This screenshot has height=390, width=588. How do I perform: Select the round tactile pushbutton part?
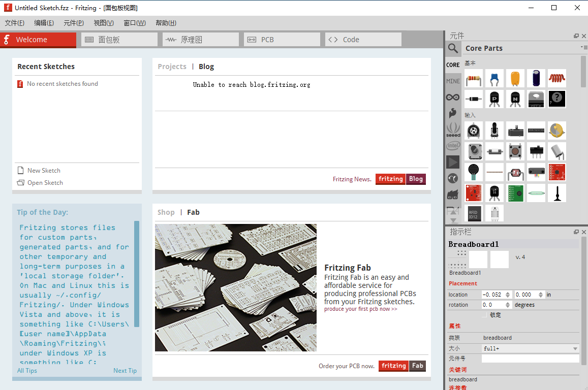(x=515, y=151)
